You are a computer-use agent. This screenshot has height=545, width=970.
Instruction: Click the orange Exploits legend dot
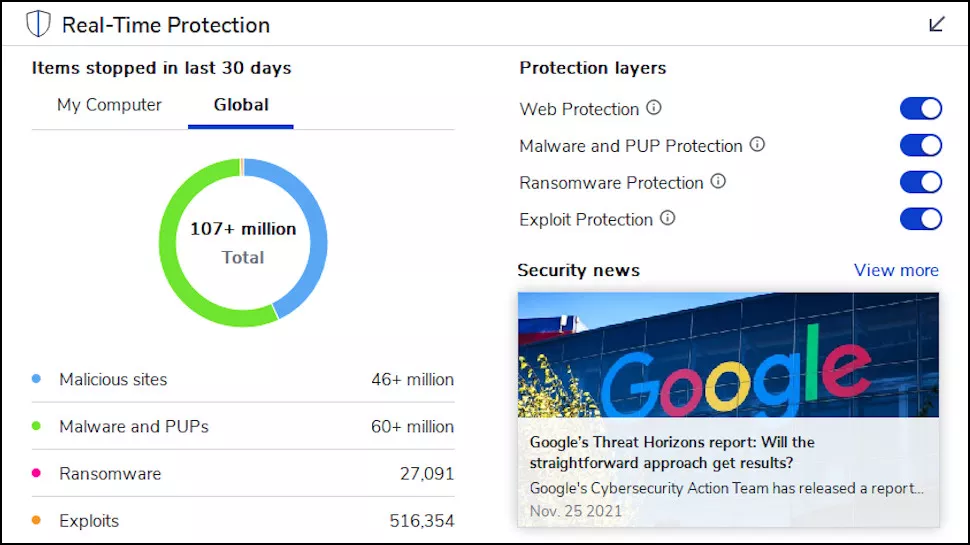coord(37,521)
